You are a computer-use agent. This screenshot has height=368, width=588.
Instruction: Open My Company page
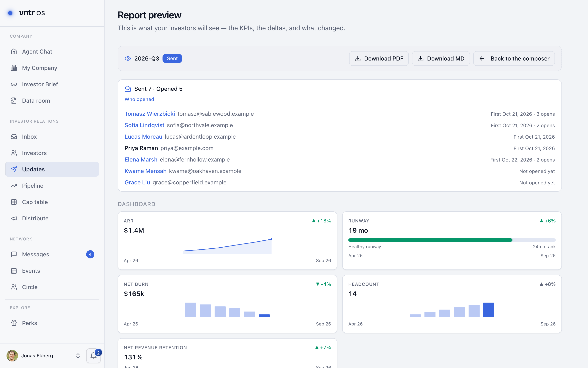[52, 68]
